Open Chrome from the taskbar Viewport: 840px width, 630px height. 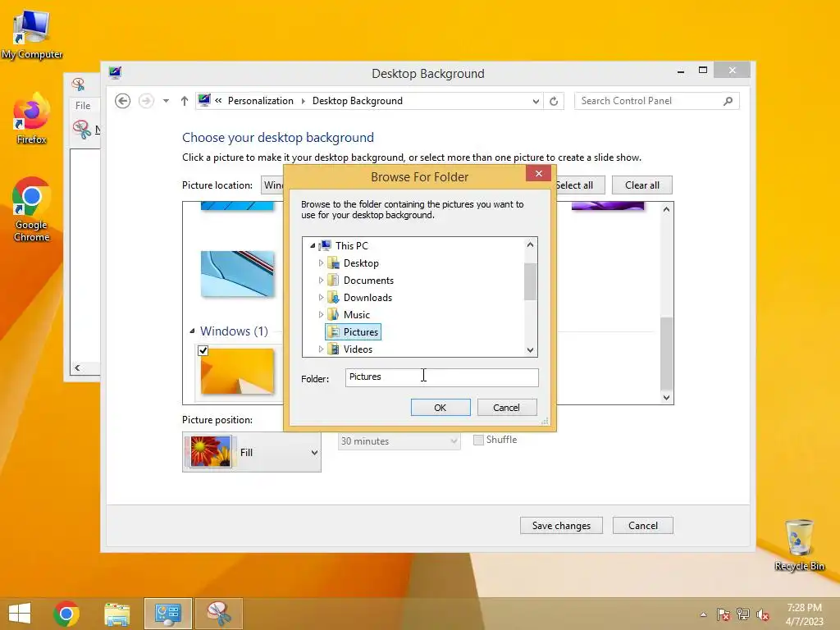66,614
